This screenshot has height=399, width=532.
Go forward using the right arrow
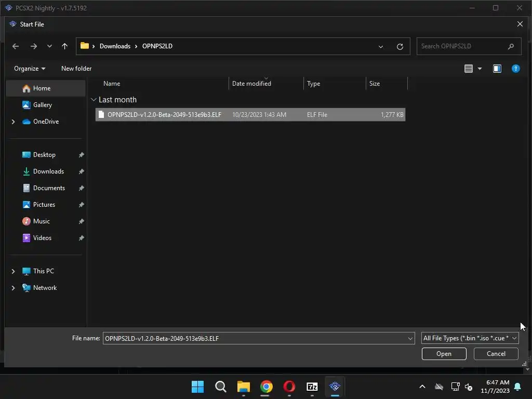[34, 46]
